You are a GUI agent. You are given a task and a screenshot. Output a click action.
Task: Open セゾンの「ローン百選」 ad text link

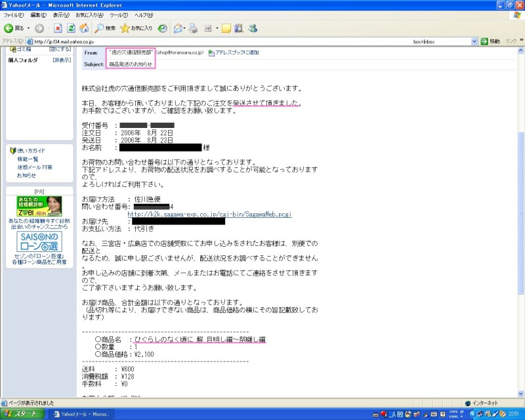39,256
